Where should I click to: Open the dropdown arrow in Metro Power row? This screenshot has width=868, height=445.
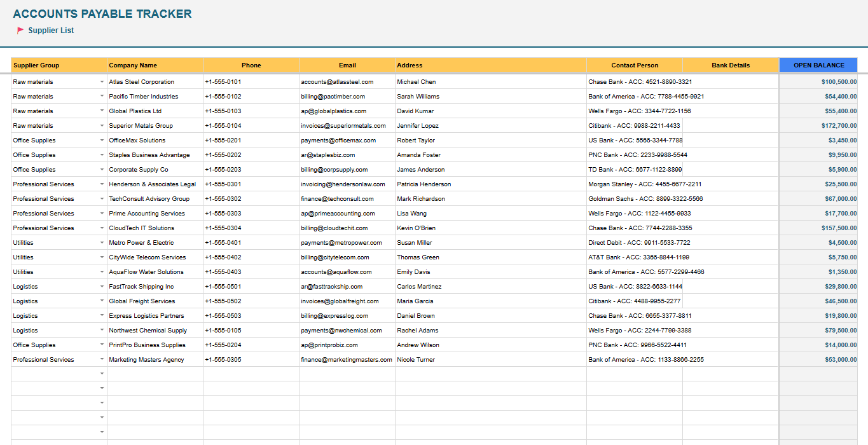102,243
